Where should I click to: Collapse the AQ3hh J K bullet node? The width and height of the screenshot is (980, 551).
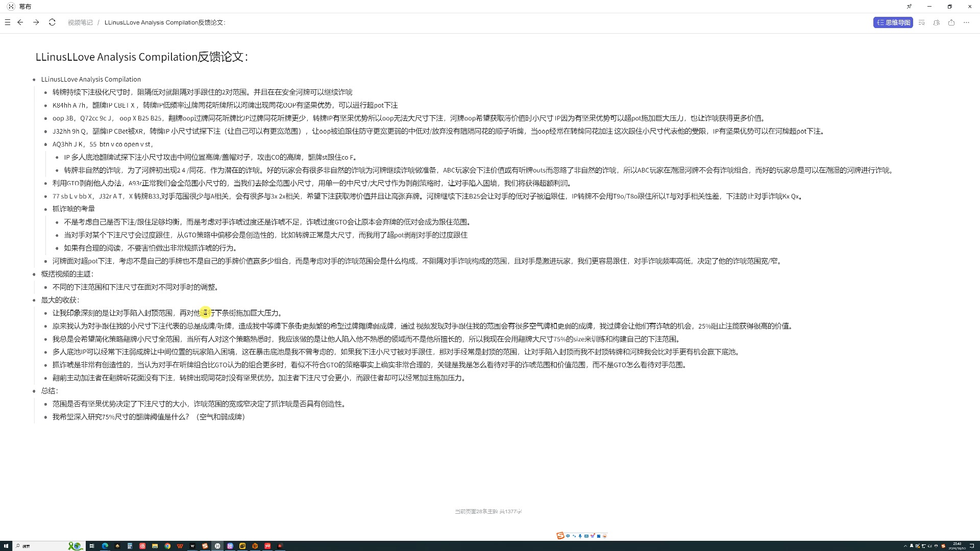[45, 144]
